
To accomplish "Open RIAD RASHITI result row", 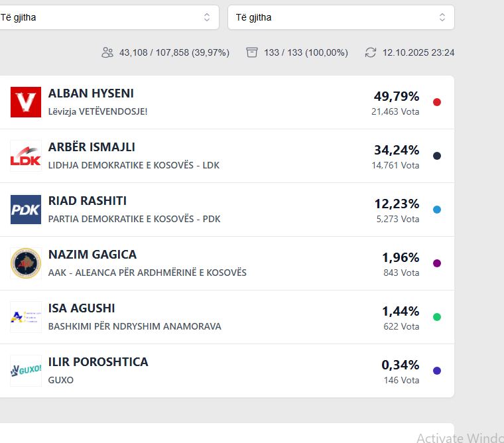I will [225, 210].
